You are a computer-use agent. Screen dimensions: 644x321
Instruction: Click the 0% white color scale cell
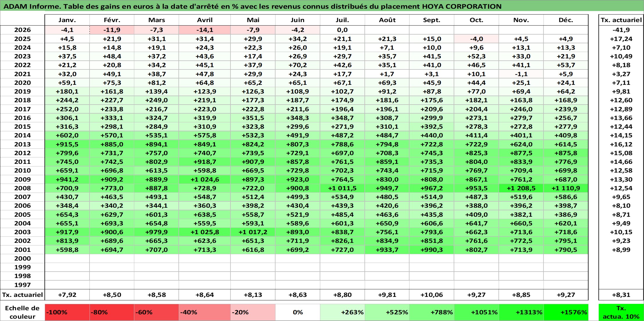pyautogui.click(x=298, y=312)
